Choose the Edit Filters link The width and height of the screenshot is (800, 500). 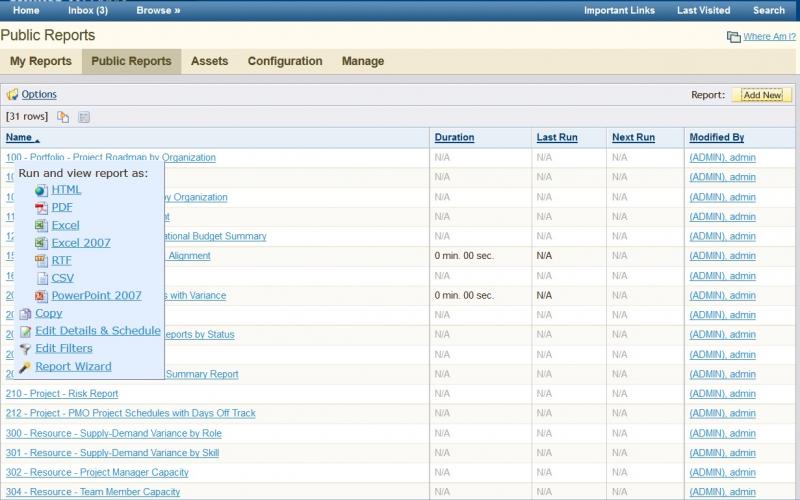coord(64,348)
